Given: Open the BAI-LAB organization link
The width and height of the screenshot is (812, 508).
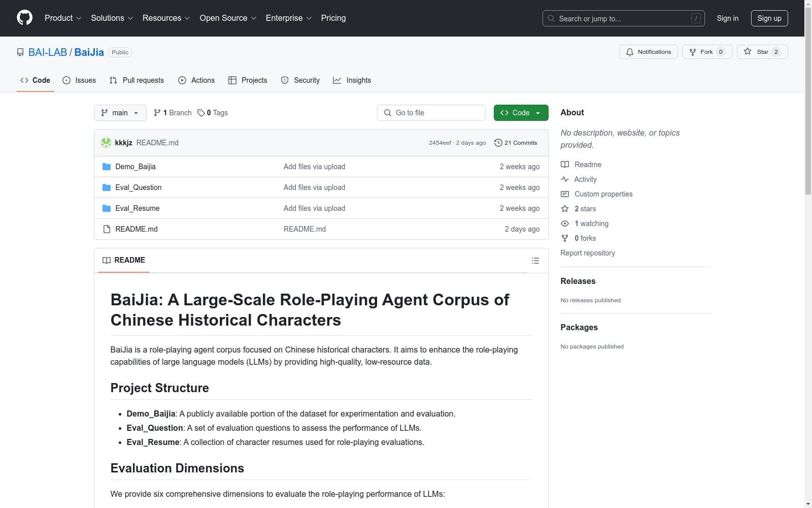Looking at the screenshot, I should (48, 52).
